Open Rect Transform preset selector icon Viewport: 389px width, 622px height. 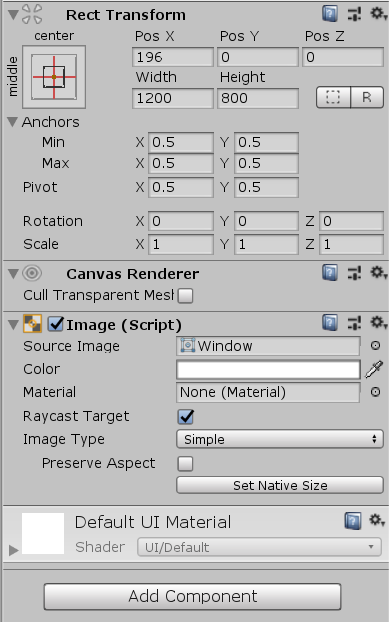point(354,14)
